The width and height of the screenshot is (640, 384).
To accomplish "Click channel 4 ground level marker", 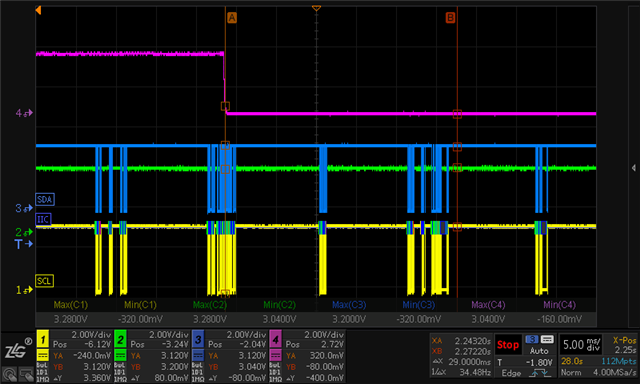I will coord(24,113).
